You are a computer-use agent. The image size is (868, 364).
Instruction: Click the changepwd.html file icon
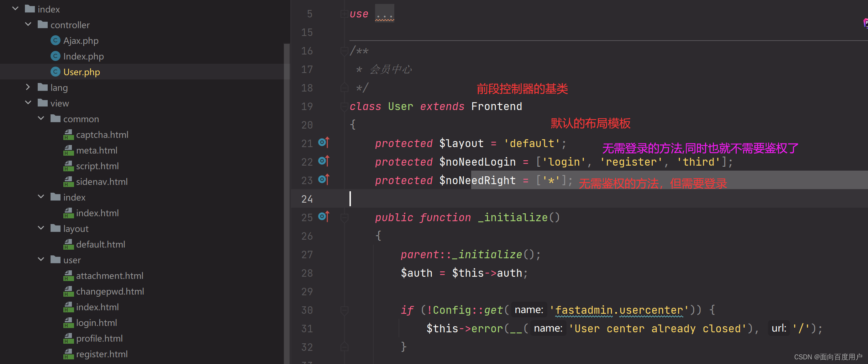pyautogui.click(x=68, y=291)
